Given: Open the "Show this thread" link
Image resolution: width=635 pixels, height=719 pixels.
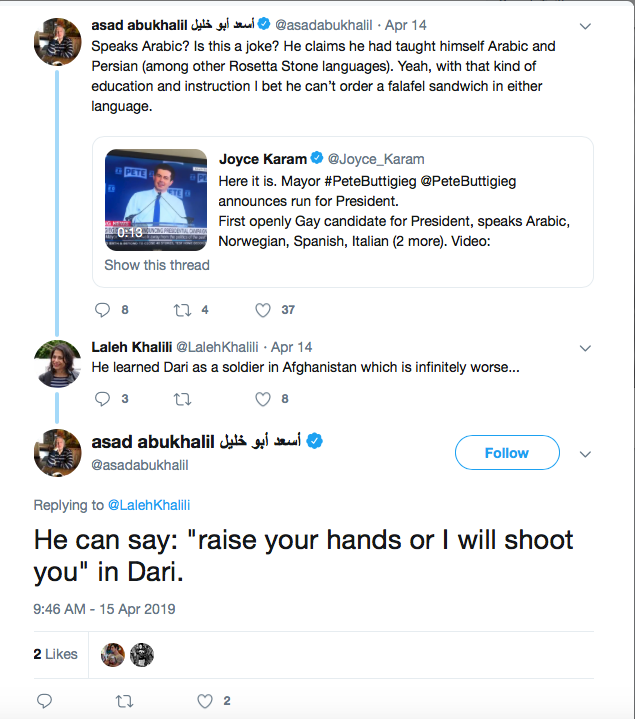Looking at the screenshot, I should click(157, 265).
